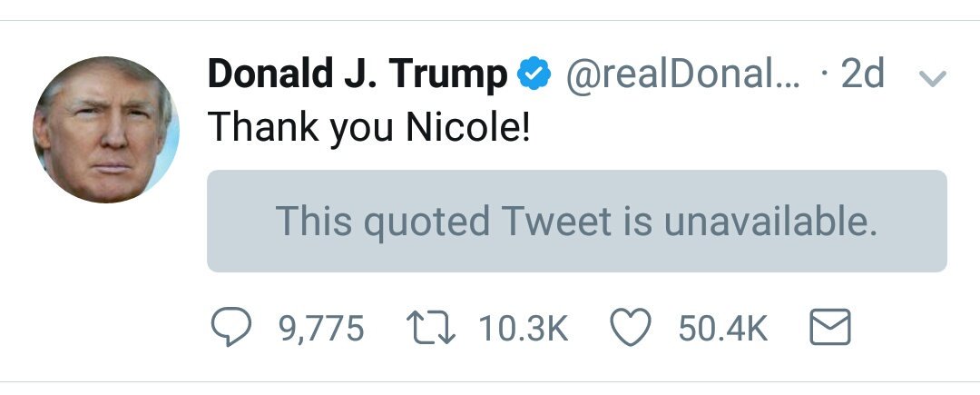The image size is (980, 395).
Task: Click the word 'unavailable' in the quoted notice
Action: point(769,221)
